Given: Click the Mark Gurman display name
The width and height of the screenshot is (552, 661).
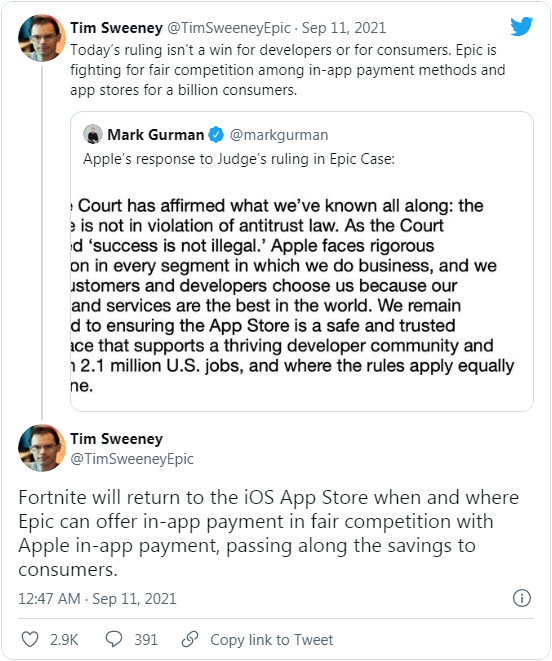Looking at the screenshot, I should click(156, 134).
